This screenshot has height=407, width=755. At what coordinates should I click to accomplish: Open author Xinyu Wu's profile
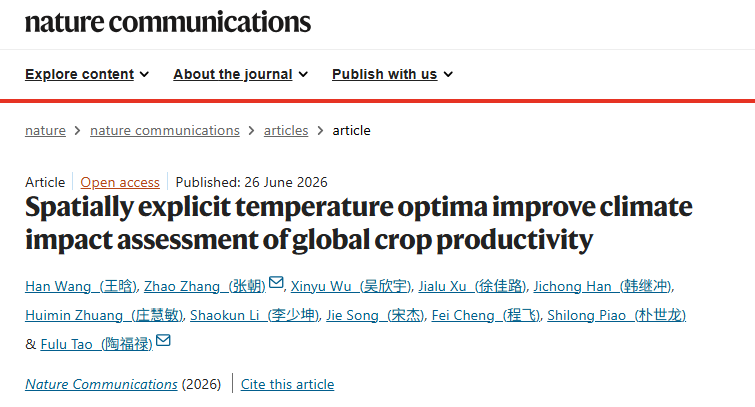(351, 286)
